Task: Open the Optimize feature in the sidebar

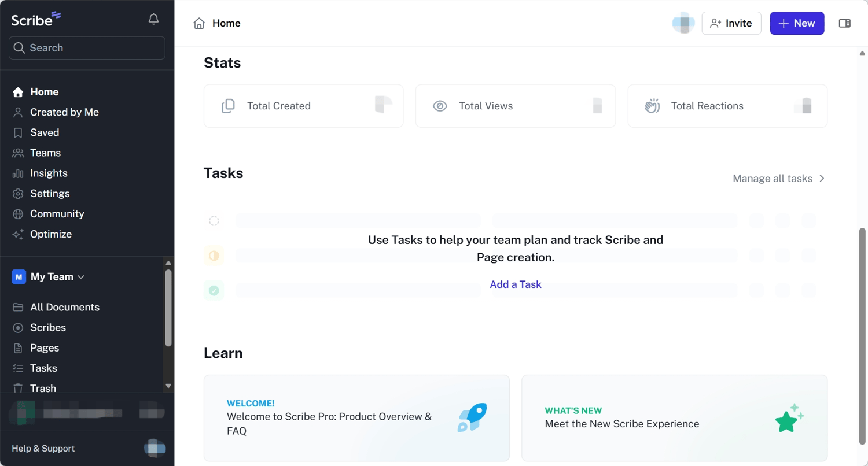Action: coord(51,234)
